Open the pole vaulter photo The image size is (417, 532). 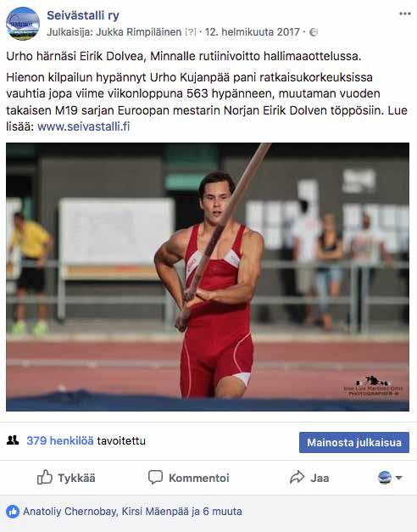[x=208, y=277]
